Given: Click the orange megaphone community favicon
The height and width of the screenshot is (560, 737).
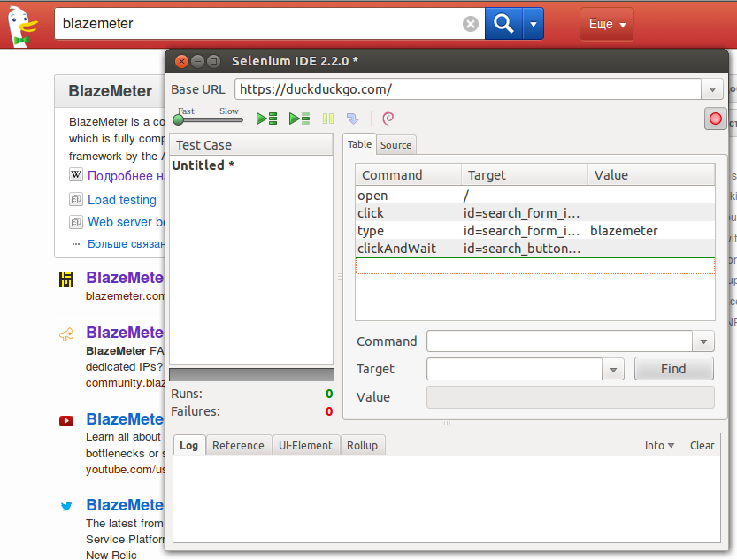Looking at the screenshot, I should pos(66,334).
